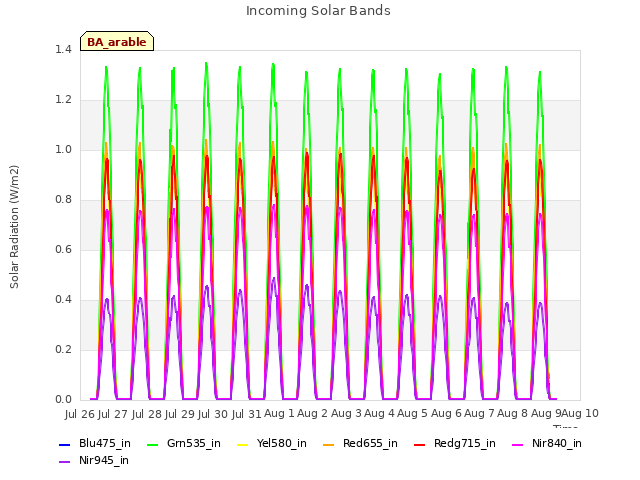
Task: Select the Nir840_in legend label
Action: click(557, 443)
